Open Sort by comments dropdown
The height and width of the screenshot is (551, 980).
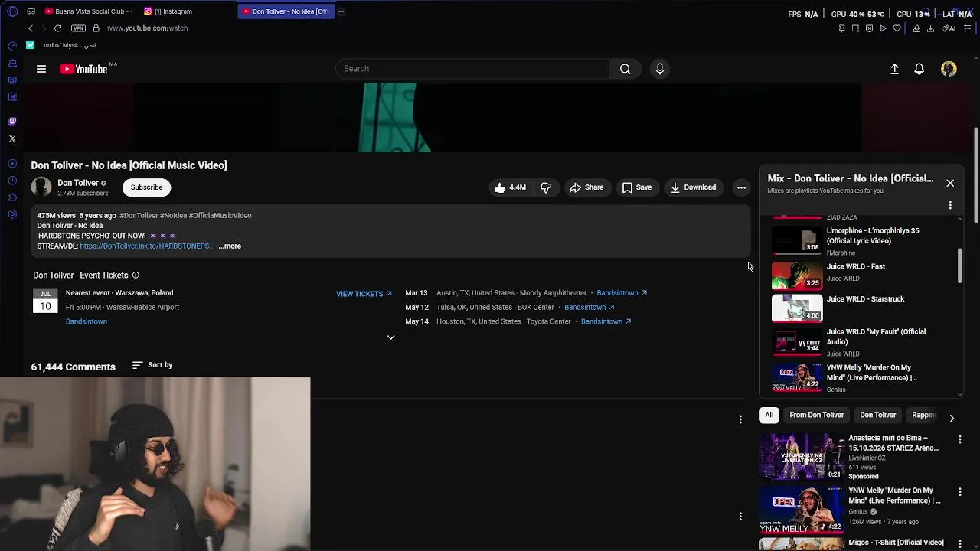[x=152, y=365]
